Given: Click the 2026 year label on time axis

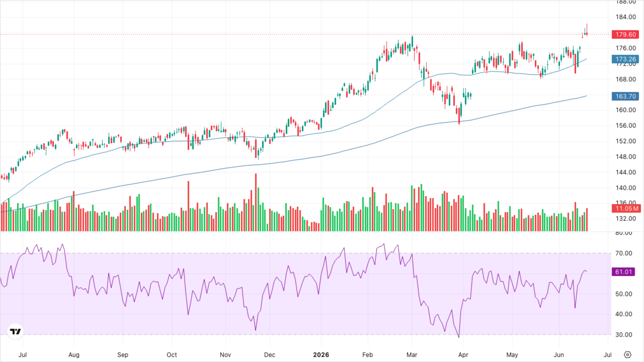Looking at the screenshot, I should point(321,355).
